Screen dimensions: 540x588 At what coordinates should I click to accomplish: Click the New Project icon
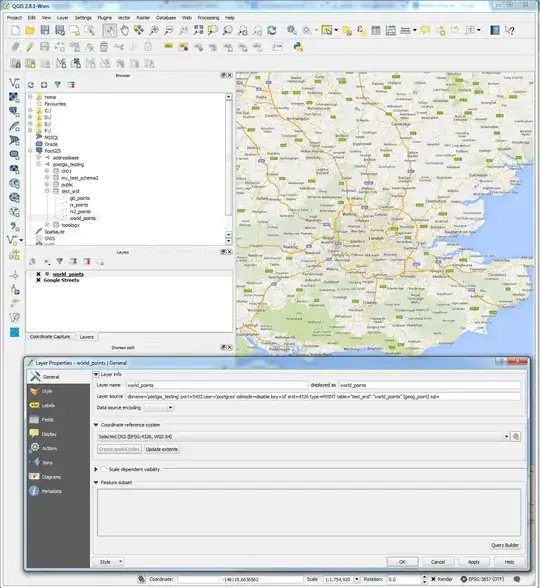[x=15, y=30]
